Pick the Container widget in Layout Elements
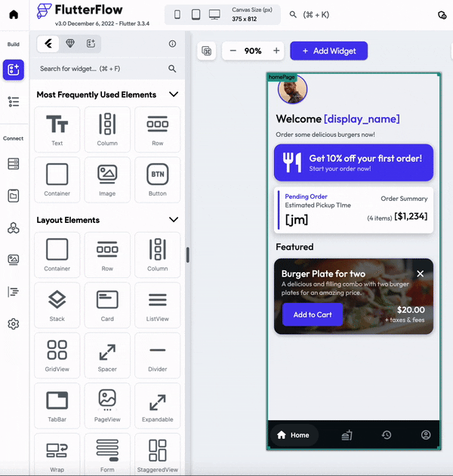Viewport: 453px width, 476px height. [57, 255]
